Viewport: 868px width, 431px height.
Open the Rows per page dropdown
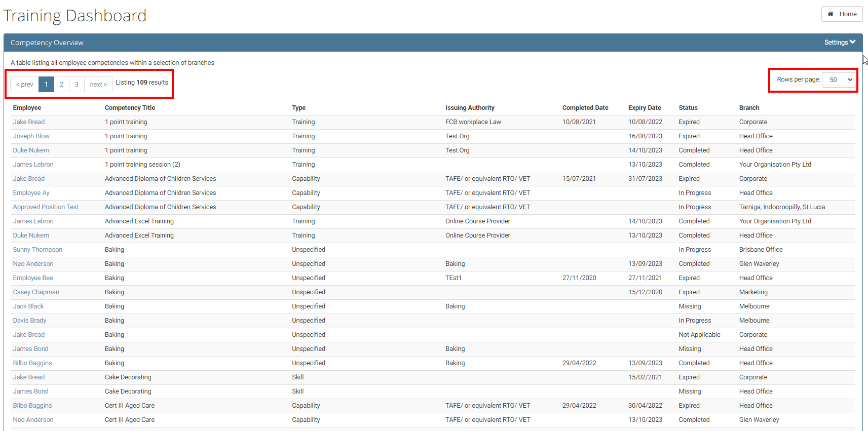click(838, 80)
